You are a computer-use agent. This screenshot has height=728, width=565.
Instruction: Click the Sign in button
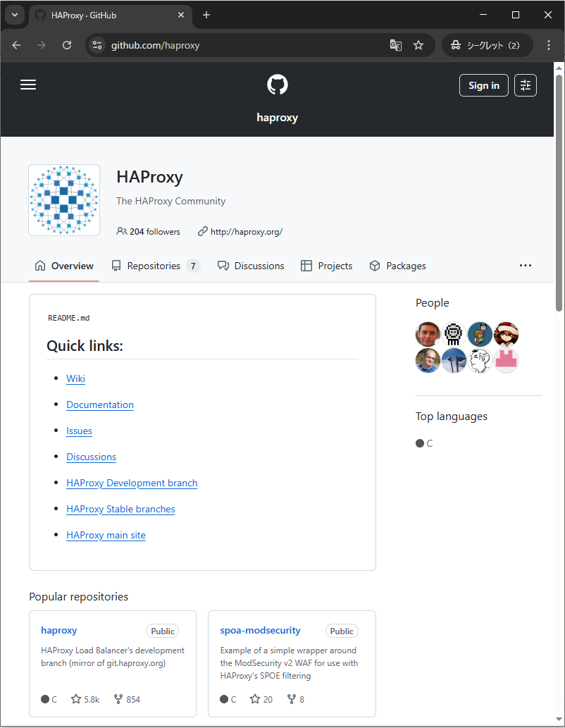(x=484, y=85)
